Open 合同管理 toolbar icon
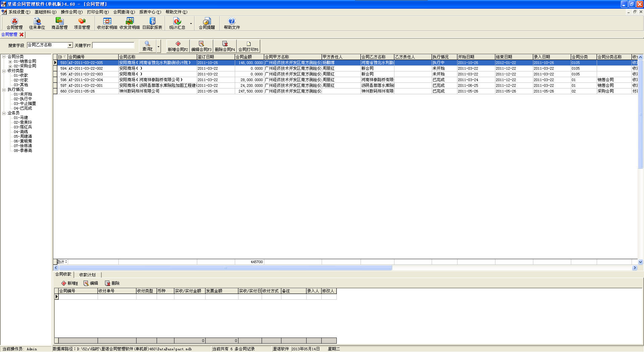This screenshot has width=644, height=352. (15, 23)
